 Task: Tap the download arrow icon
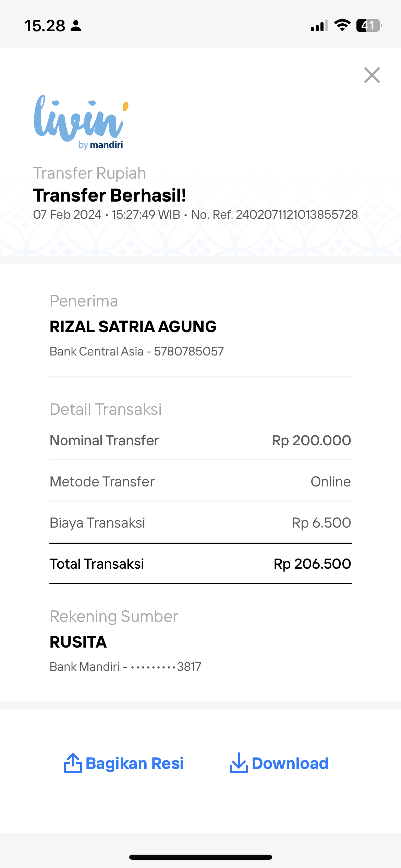(239, 763)
